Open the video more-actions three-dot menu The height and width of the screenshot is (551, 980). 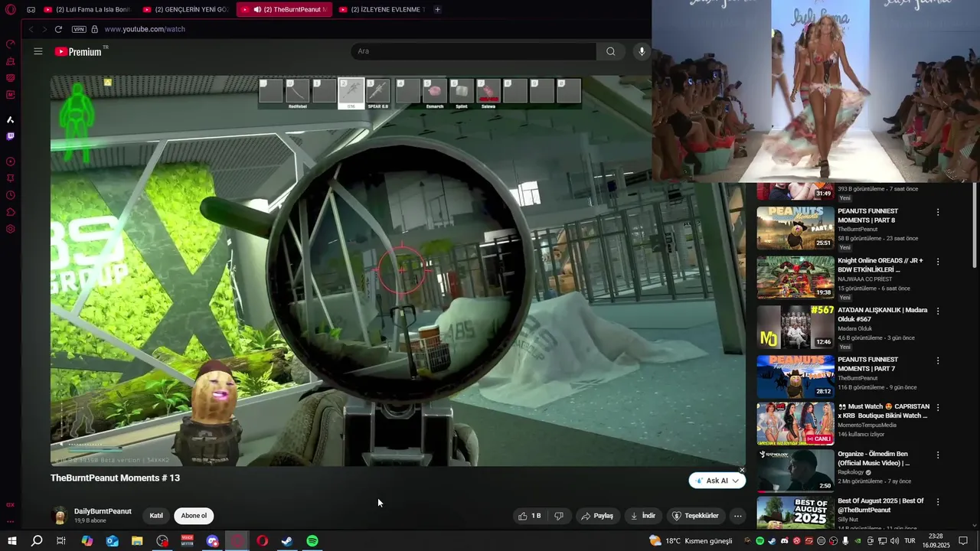737,516
